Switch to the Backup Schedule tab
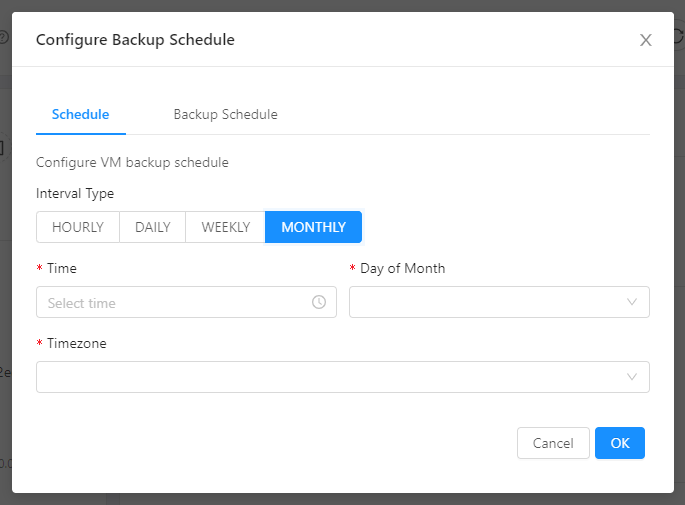The width and height of the screenshot is (685, 505). 225,114
